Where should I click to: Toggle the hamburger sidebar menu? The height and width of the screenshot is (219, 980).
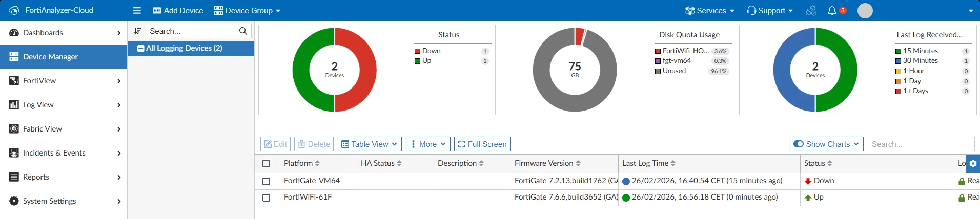(x=137, y=10)
